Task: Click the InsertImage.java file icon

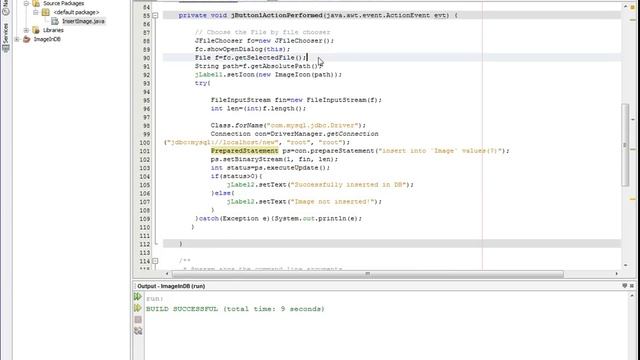Action: pos(55,21)
